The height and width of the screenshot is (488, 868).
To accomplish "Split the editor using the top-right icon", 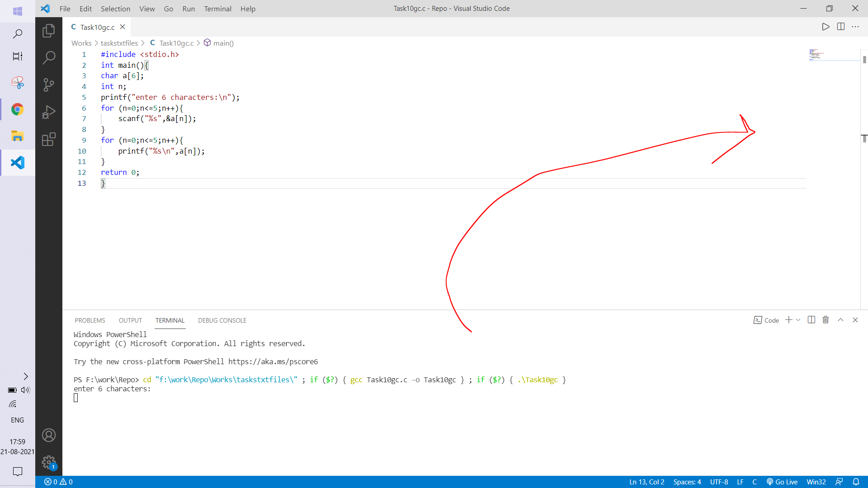I will [841, 26].
